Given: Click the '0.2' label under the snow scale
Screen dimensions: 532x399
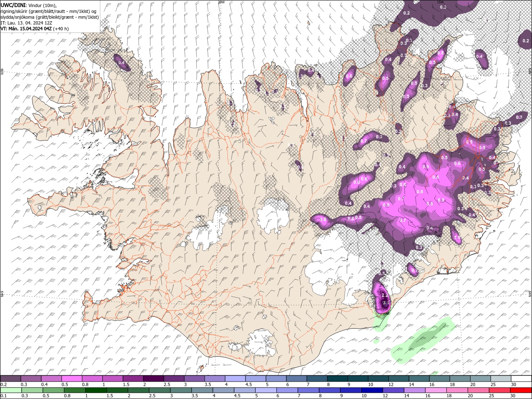Looking at the screenshot, I should coord(4,384).
